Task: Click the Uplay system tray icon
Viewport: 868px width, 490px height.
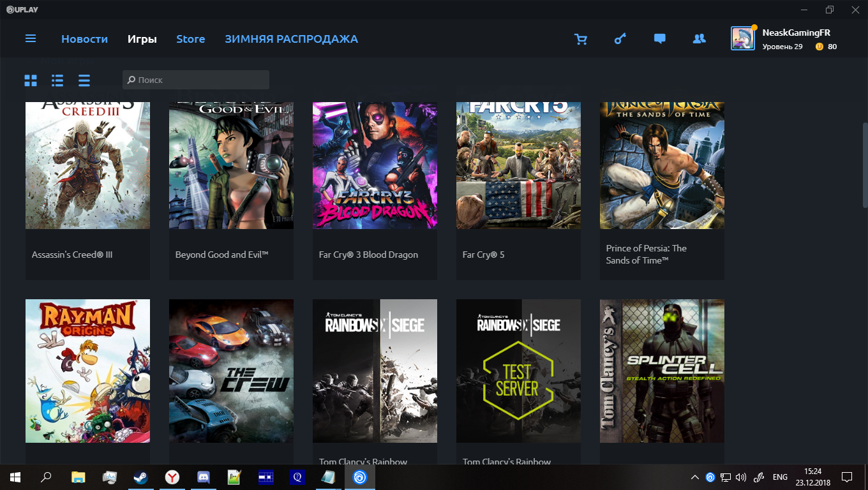Action: click(710, 477)
